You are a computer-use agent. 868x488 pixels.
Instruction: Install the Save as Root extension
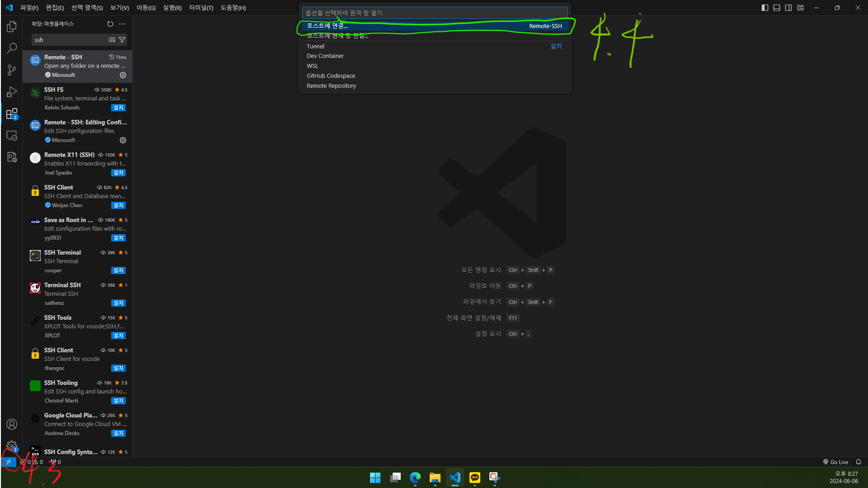[118, 238]
